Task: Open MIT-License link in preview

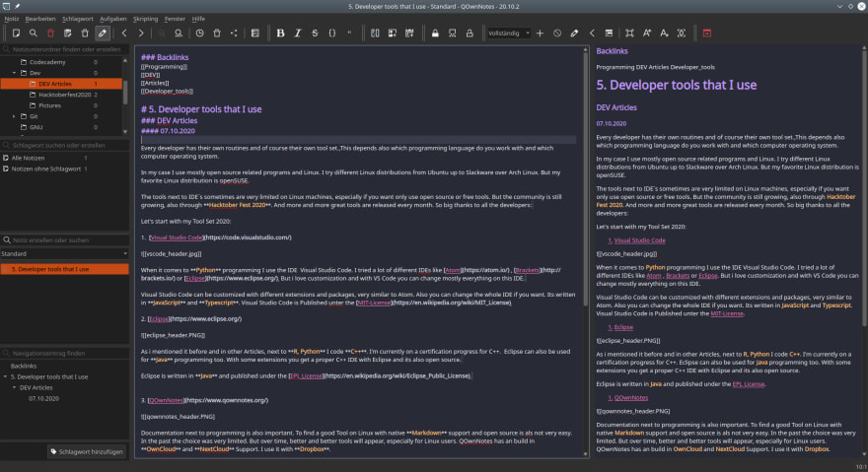Action: coord(727,313)
